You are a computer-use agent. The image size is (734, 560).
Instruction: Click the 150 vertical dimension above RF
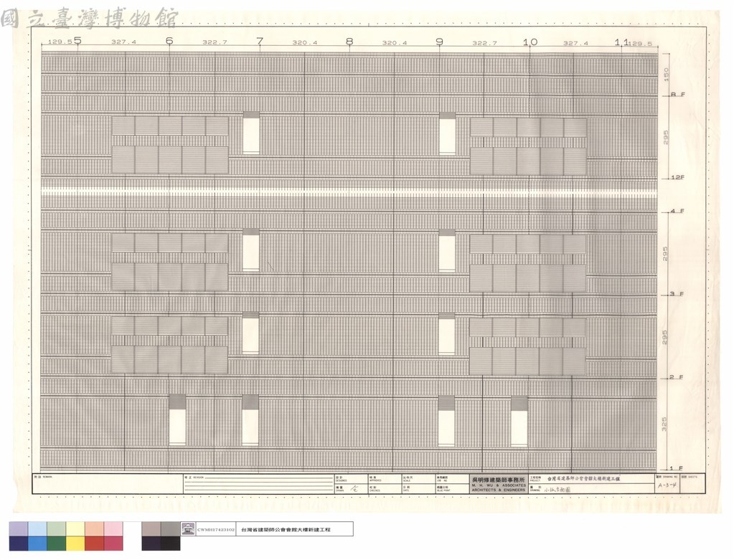(666, 74)
